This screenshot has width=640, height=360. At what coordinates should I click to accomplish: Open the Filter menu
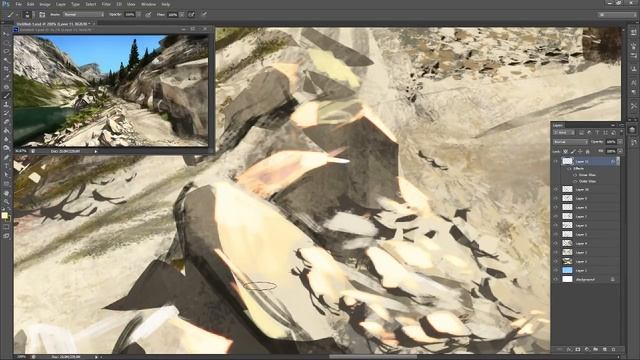tap(106, 4)
